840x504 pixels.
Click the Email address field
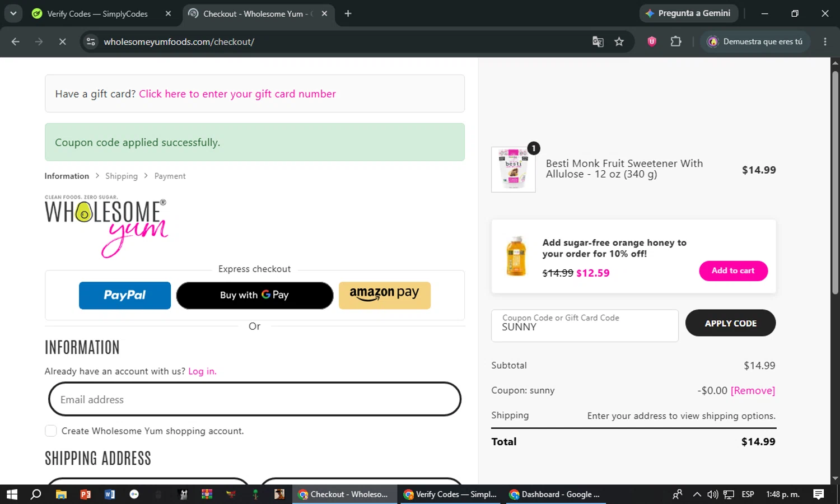click(x=255, y=399)
